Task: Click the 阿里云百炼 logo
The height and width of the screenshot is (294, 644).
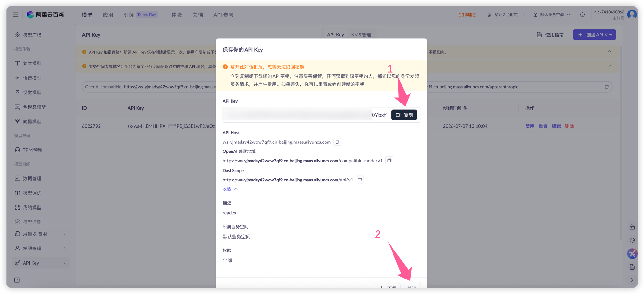Action: [45, 15]
